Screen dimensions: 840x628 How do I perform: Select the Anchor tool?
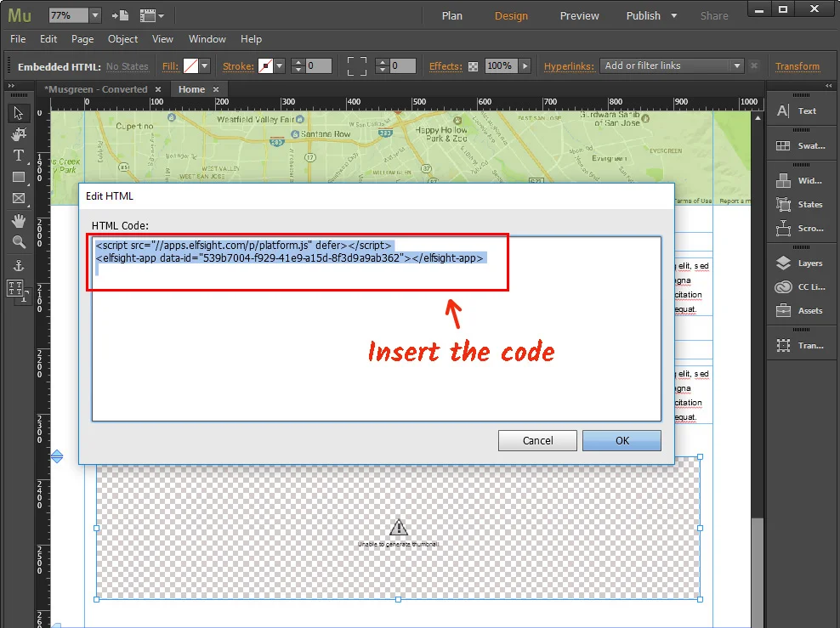[19, 265]
